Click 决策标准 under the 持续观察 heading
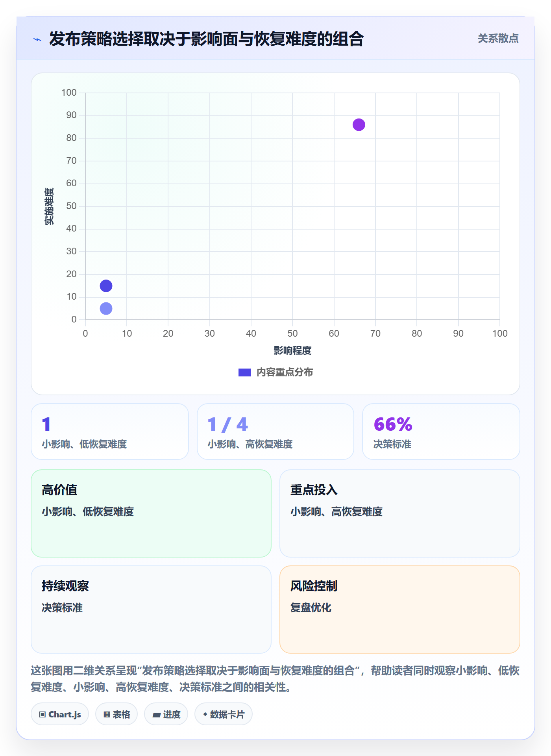Viewport: 551px width, 756px height. (62, 608)
